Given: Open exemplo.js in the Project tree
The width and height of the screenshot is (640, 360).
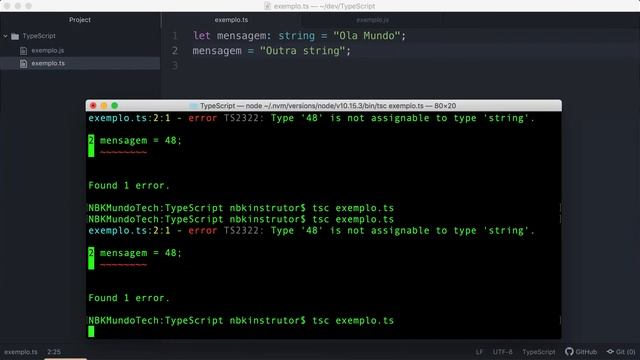Looking at the screenshot, I should point(47,51).
